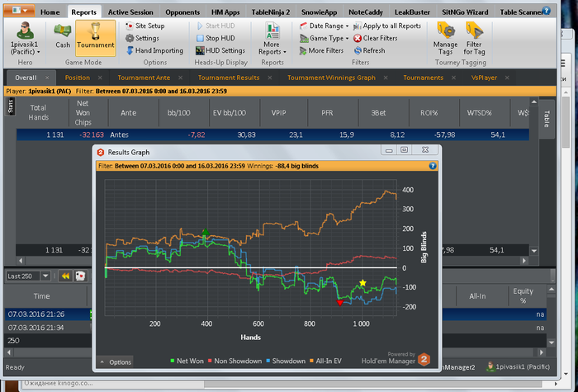Click Stop HUD
The width and height of the screenshot is (578, 392).
[x=216, y=38]
